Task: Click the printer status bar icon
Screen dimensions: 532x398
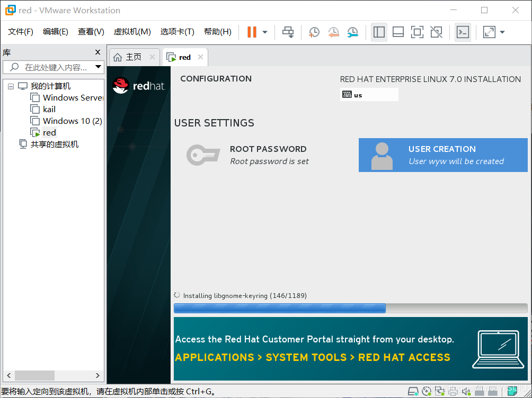Action: pos(453,392)
